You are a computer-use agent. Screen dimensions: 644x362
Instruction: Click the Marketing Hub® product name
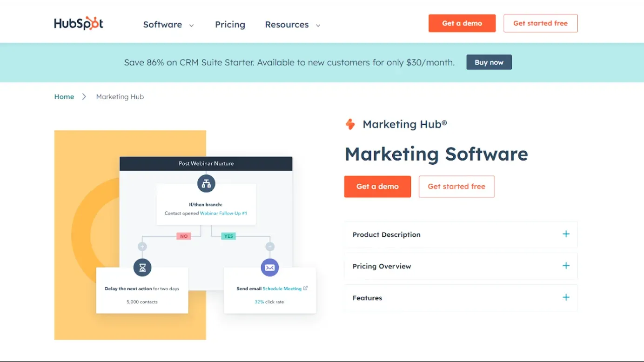click(405, 124)
